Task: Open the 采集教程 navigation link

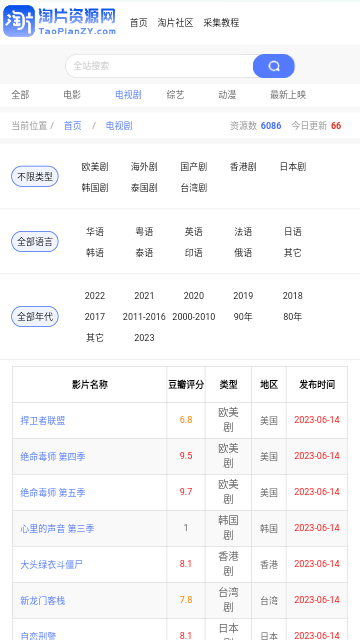Action: pyautogui.click(x=221, y=23)
